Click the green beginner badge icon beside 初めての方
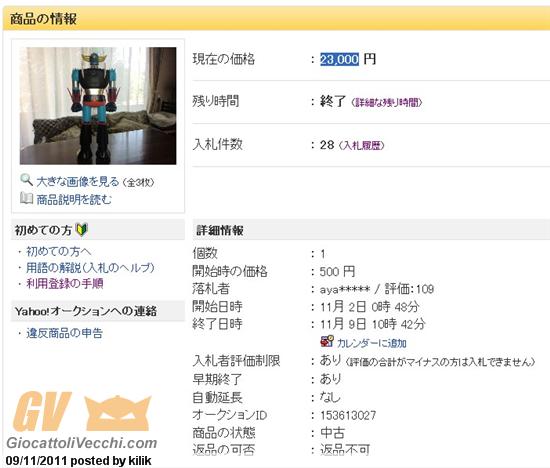Viewport: 550px width, 468px height. point(82,230)
